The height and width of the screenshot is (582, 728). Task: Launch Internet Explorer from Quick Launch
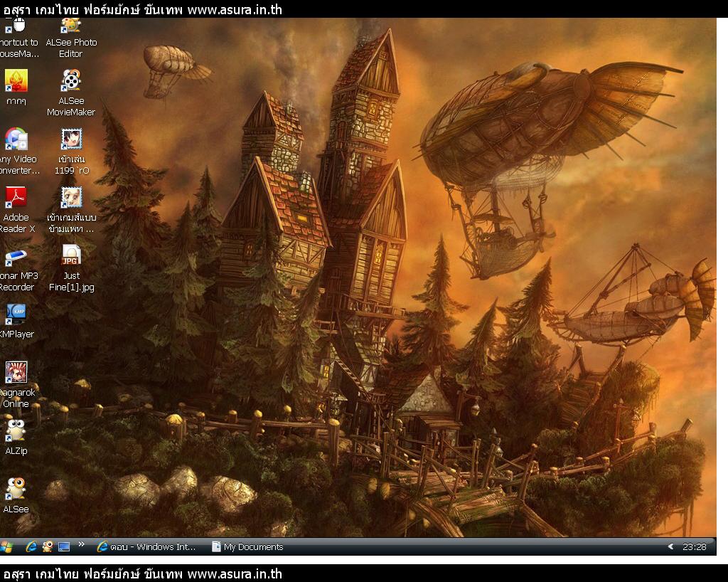coord(31,546)
